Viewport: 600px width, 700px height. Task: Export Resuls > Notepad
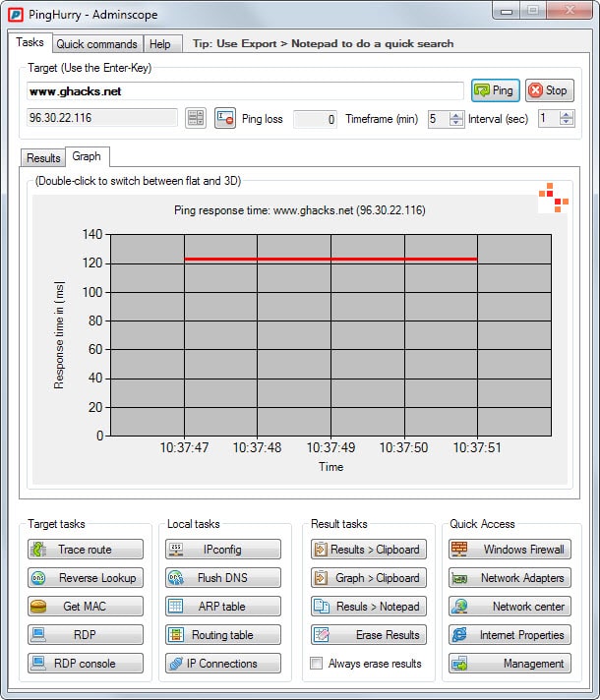click(x=369, y=607)
